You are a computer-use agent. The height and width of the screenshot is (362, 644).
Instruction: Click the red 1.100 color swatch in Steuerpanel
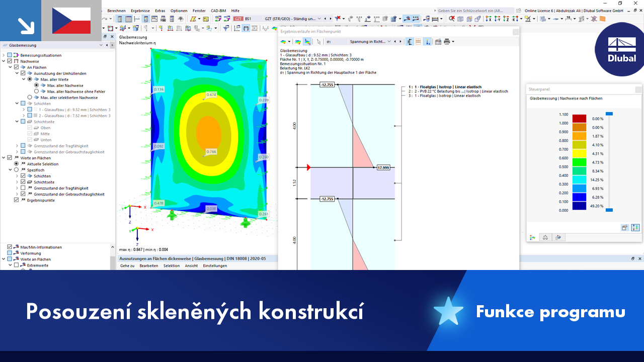[x=579, y=117]
